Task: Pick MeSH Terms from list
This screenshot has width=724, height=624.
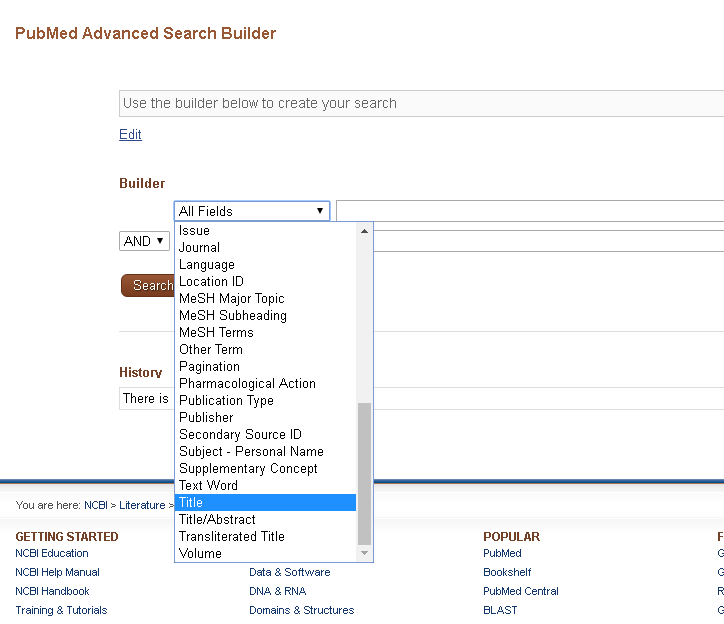Action: pyautogui.click(x=265, y=333)
